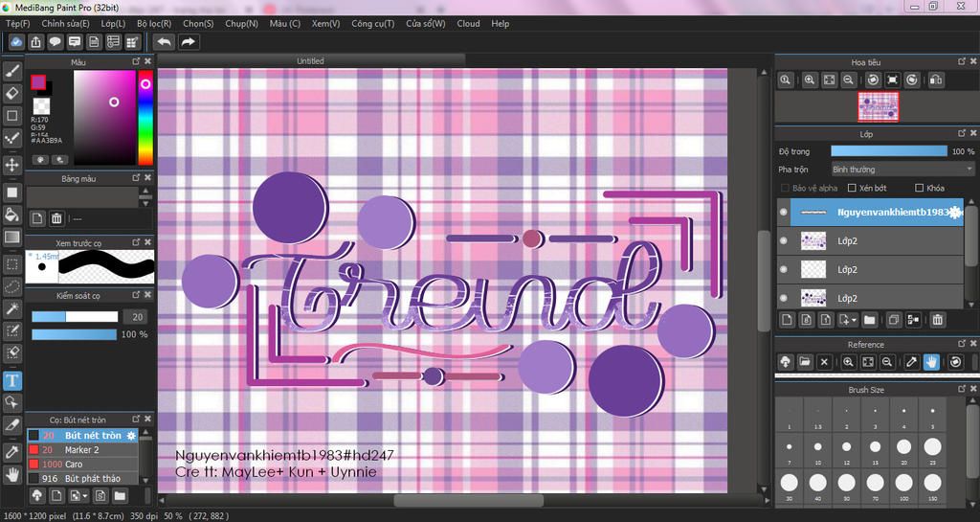Click the Undo arrow
Screen dimensions: 980x522
(165, 42)
